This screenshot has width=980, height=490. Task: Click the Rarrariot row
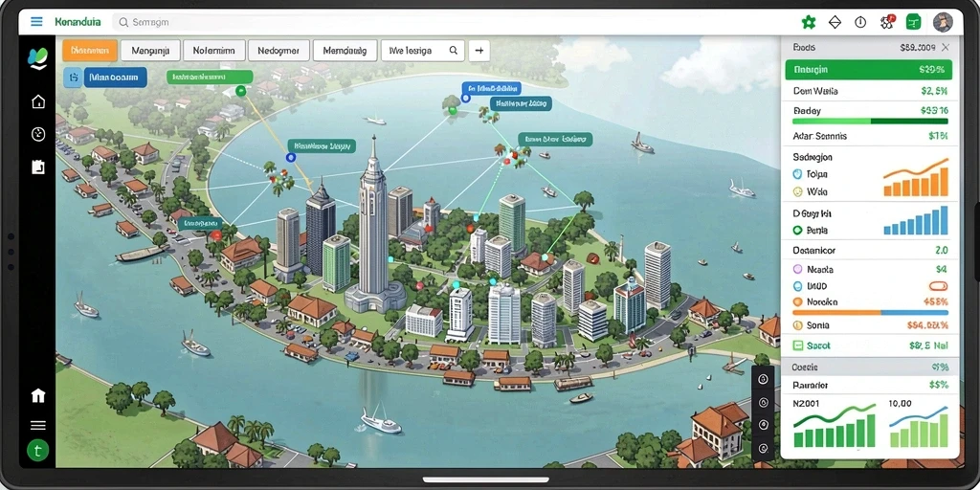pyautogui.click(x=869, y=385)
